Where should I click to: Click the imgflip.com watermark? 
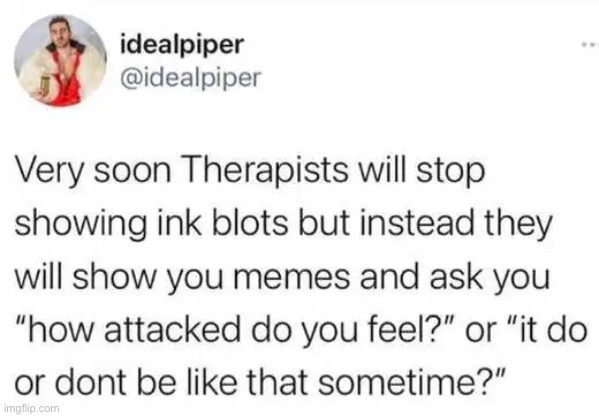[x=31, y=408]
